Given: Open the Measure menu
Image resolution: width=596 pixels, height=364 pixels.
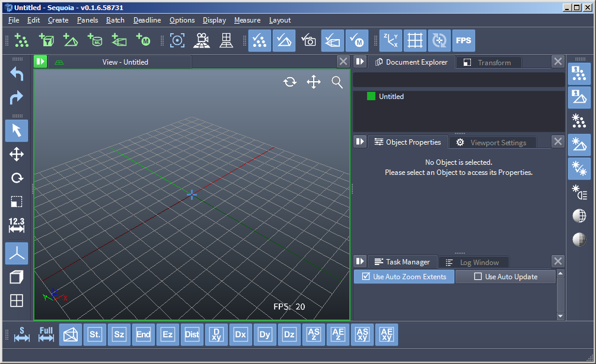Looking at the screenshot, I should pyautogui.click(x=247, y=20).
